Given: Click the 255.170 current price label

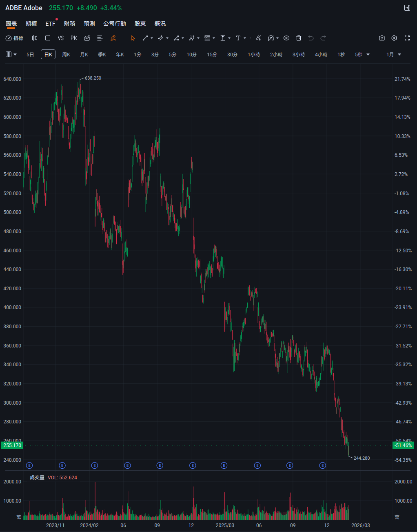Looking at the screenshot, I should [x=12, y=445].
